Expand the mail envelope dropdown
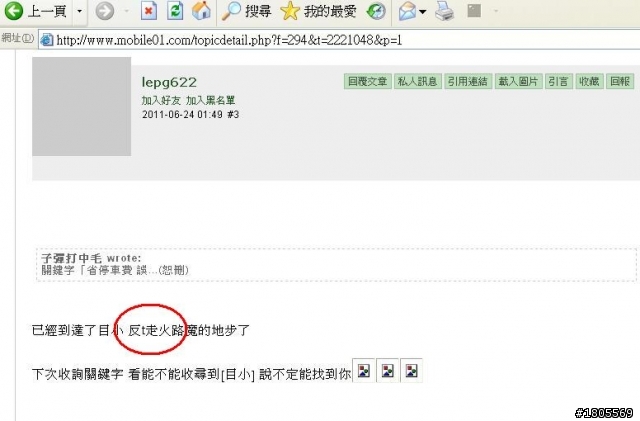 (423, 11)
